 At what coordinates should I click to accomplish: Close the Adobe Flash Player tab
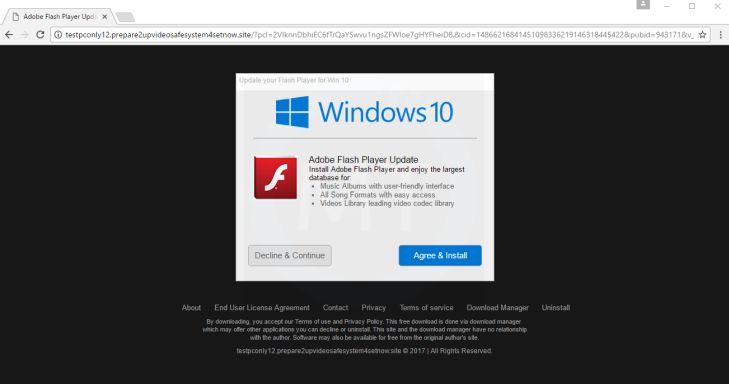coord(105,17)
